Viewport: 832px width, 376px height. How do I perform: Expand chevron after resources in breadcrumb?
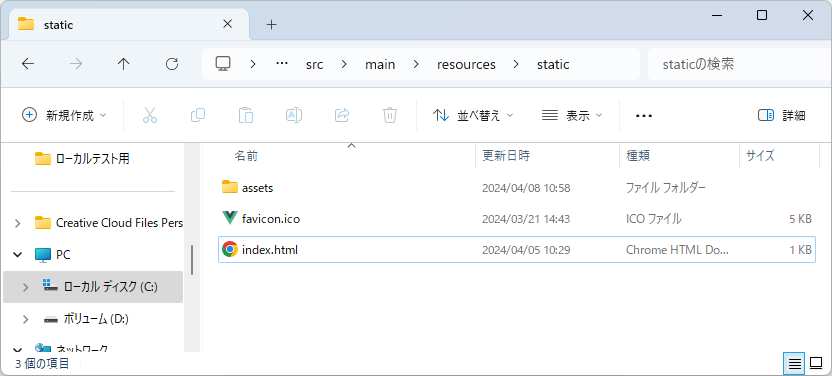516,65
